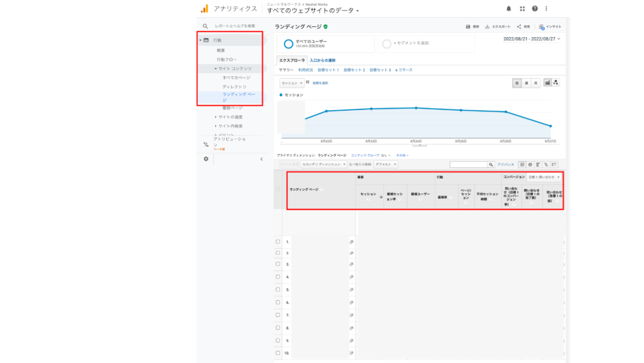Screen dimensions: 644x363
Task: Open the apps grid icon
Action: (x=522, y=9)
